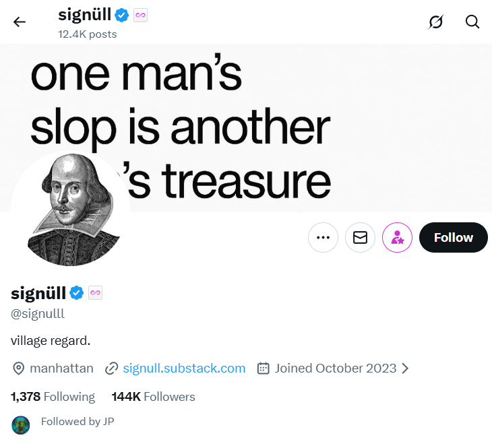Click the Shakespeare profile picture

(70, 209)
